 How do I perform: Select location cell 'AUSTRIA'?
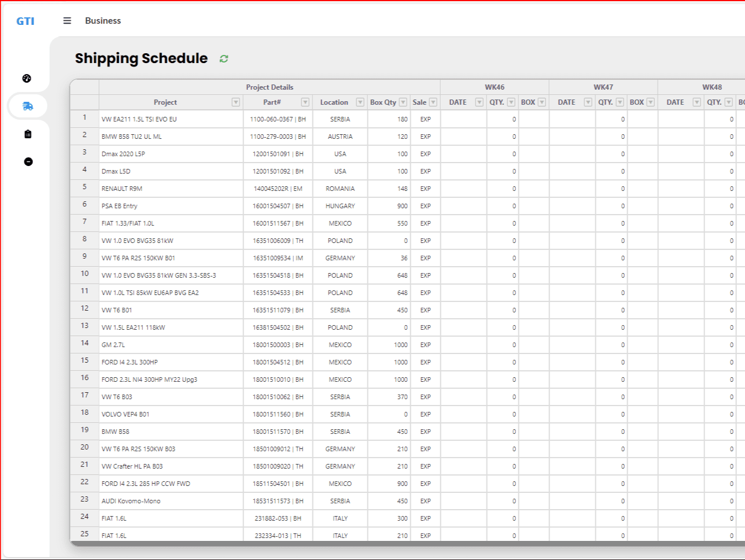click(340, 137)
